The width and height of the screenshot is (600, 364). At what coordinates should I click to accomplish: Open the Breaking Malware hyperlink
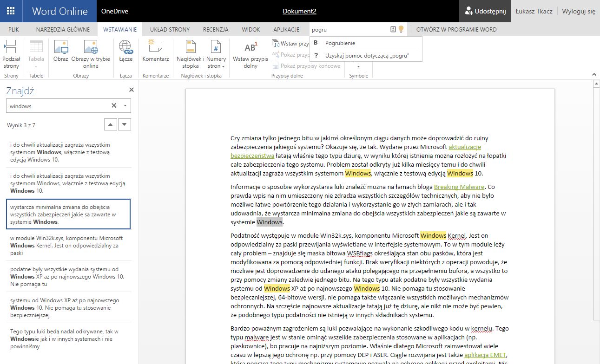point(460,187)
